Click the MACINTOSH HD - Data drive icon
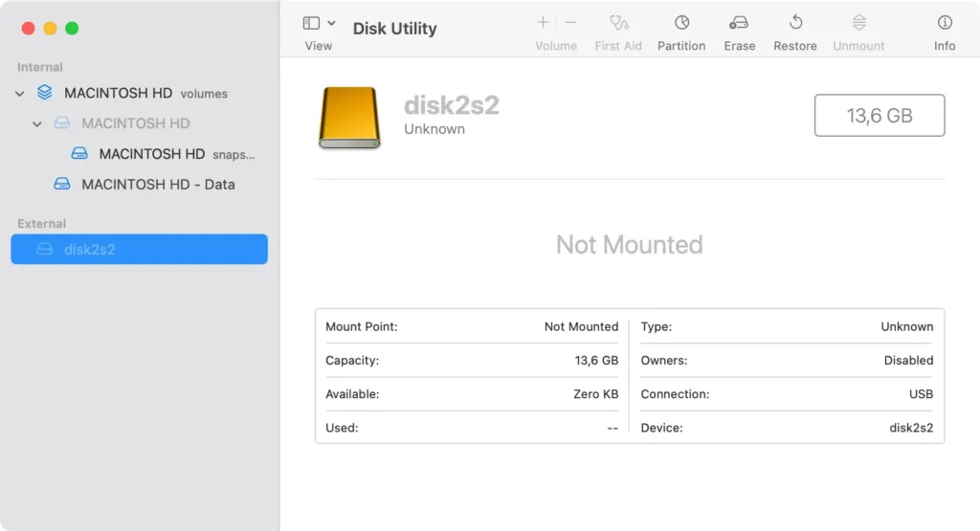980x531 pixels. point(62,185)
